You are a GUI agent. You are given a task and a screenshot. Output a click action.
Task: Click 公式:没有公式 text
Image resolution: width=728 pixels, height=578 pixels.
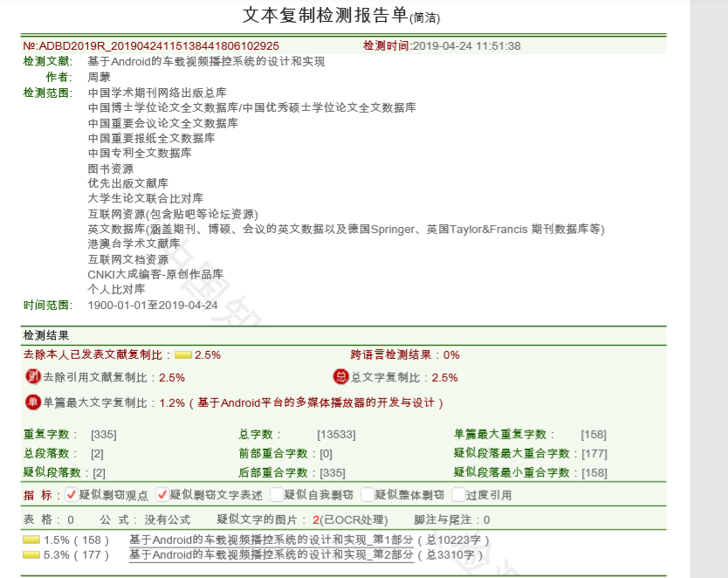coord(145,520)
